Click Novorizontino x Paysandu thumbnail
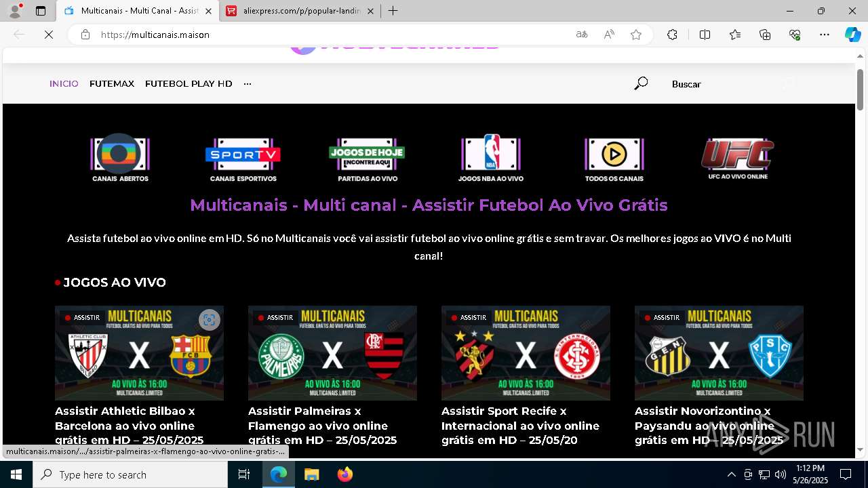 719,353
